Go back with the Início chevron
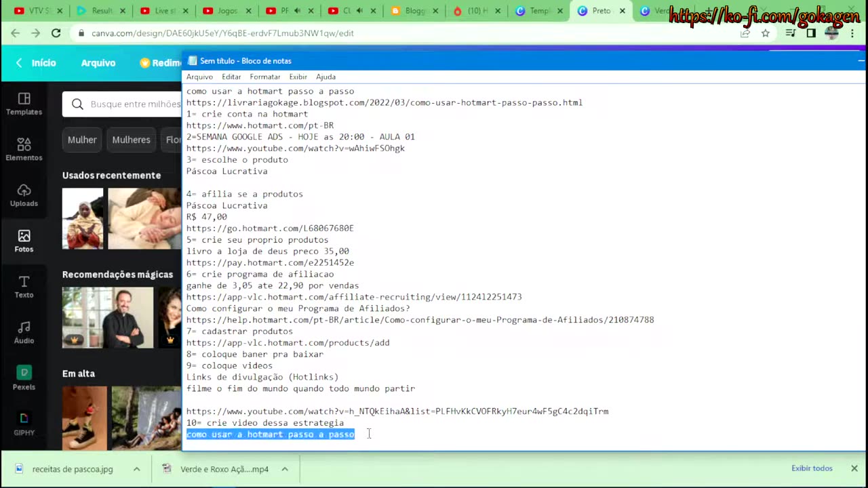Viewport: 868px width, 488px height. (x=19, y=62)
